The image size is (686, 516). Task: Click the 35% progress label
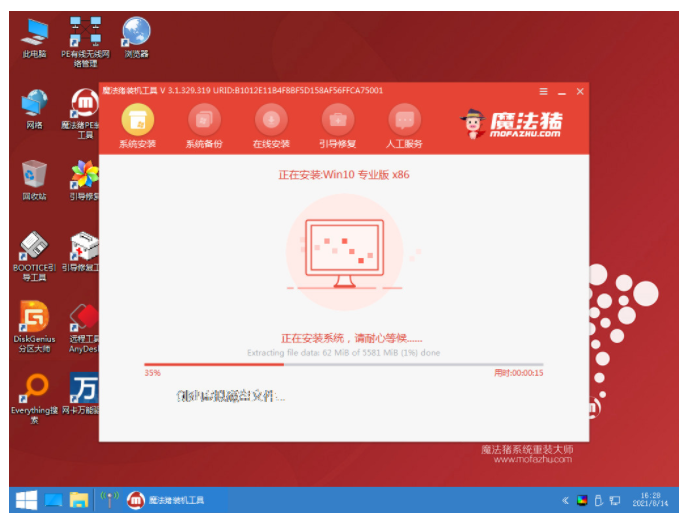point(152,373)
